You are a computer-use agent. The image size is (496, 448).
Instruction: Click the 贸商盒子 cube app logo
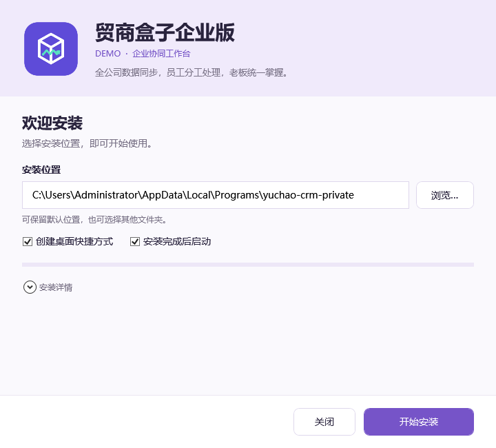coord(51,49)
